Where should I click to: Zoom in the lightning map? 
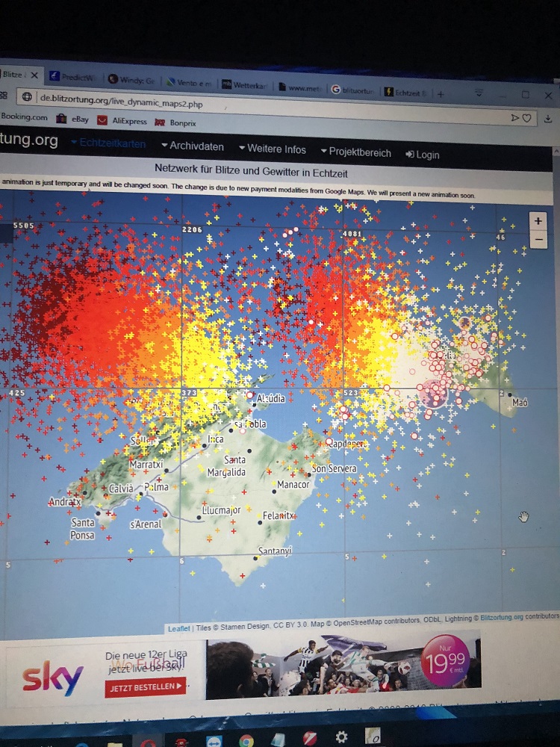[x=538, y=221]
